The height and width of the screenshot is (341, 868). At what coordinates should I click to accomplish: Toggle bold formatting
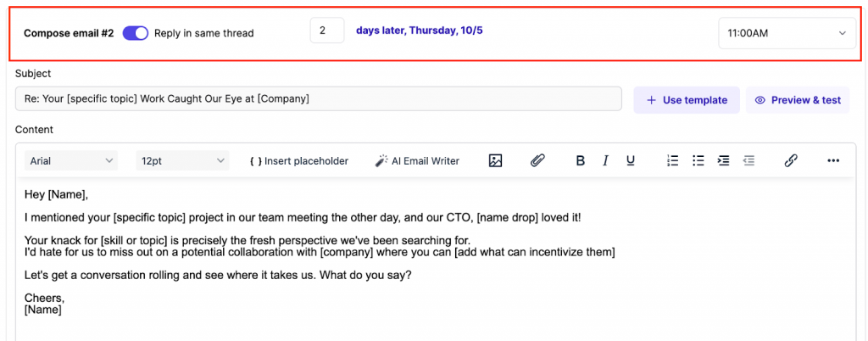pos(581,160)
